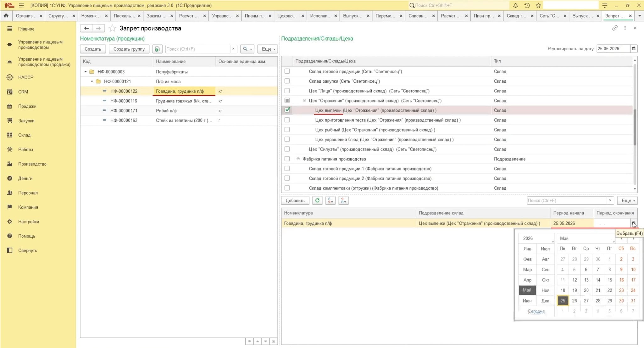This screenshot has height=348, width=644.
Task: Check Склад закупки (Сеть "Светописец") checkbox
Action: click(x=287, y=81)
